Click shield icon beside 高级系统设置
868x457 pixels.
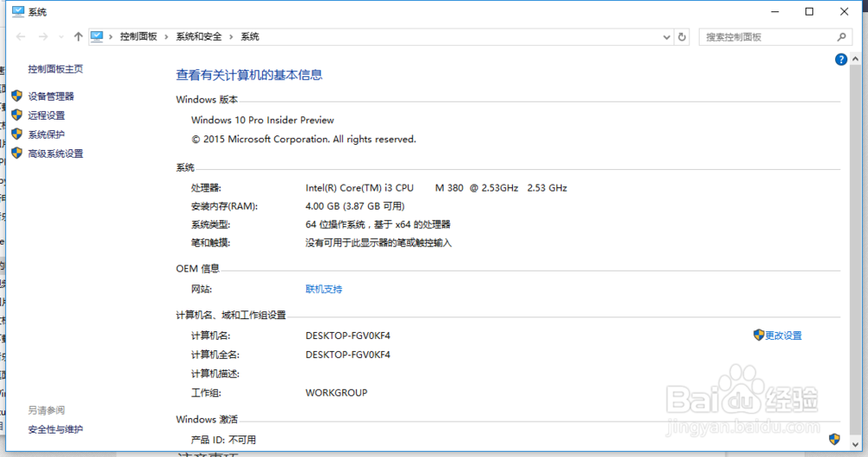tap(17, 153)
